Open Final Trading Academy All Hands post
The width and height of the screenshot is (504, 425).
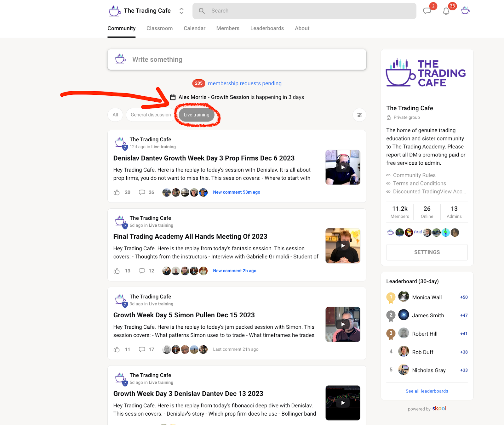coord(190,236)
